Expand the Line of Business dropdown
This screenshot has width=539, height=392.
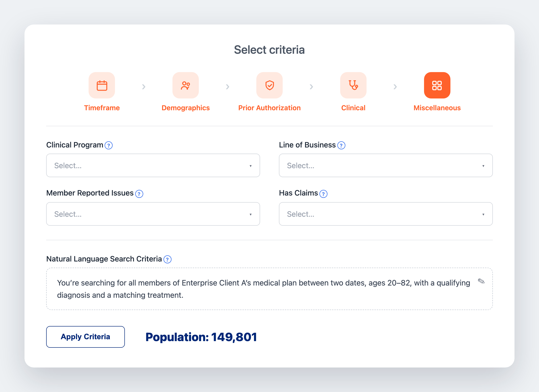(x=386, y=165)
